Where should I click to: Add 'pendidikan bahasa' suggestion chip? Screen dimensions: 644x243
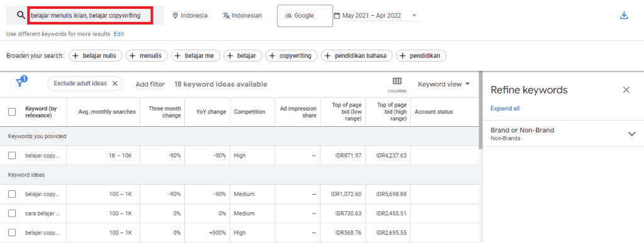(357, 56)
